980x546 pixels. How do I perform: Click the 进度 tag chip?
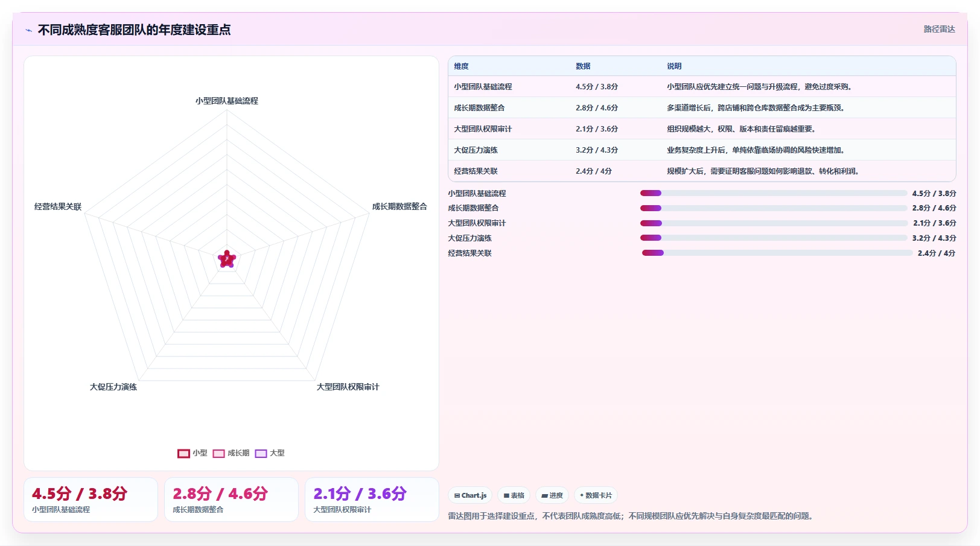tap(552, 495)
